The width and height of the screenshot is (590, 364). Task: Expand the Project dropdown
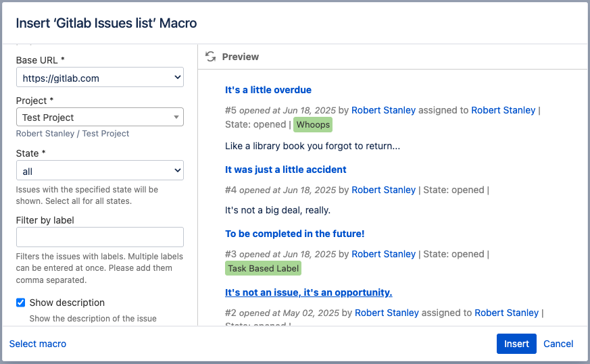point(100,118)
